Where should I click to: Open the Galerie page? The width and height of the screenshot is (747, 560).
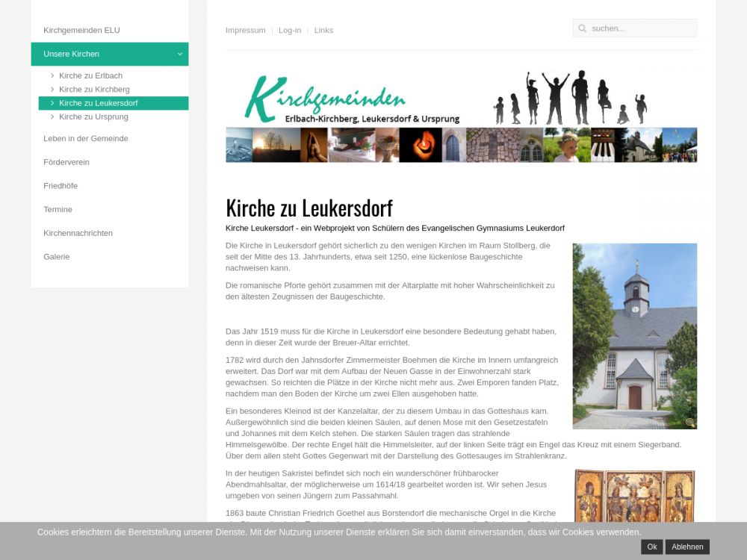56,256
